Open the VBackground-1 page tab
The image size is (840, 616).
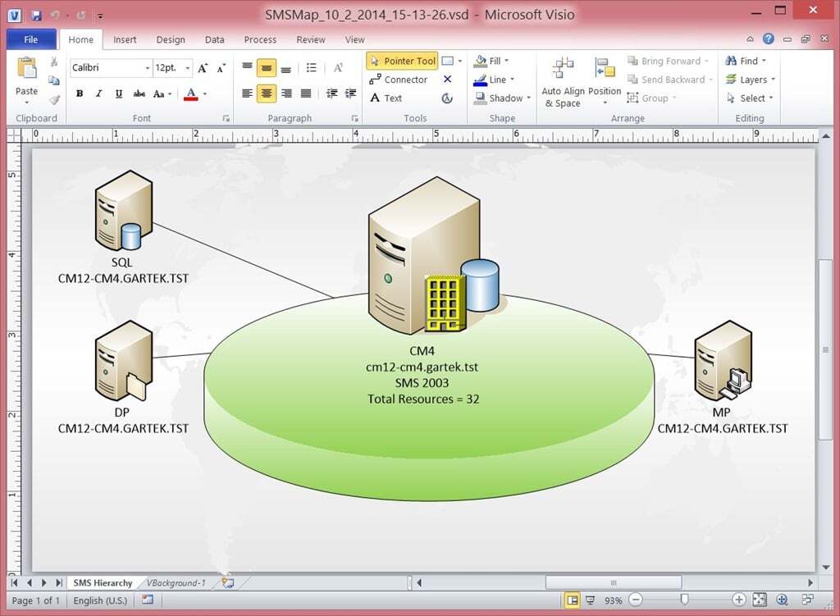pos(176,582)
